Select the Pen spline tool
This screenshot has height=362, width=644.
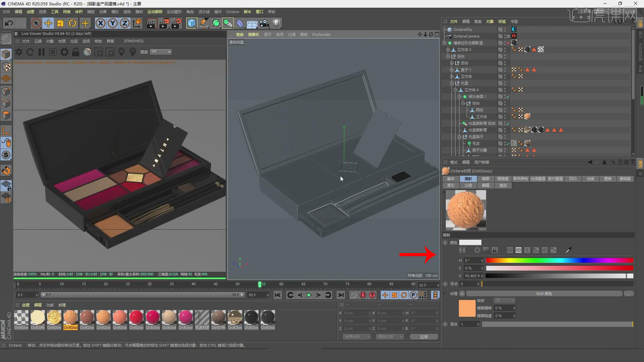tap(204, 23)
